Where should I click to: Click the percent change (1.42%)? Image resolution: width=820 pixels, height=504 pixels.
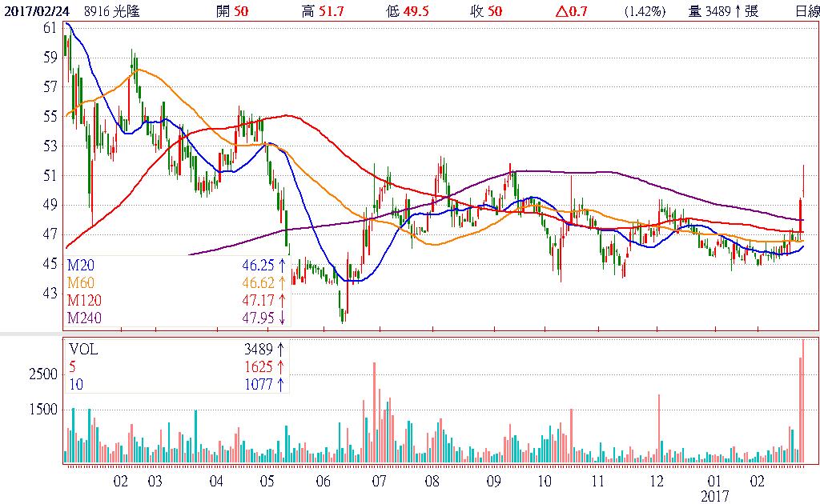click(645, 11)
